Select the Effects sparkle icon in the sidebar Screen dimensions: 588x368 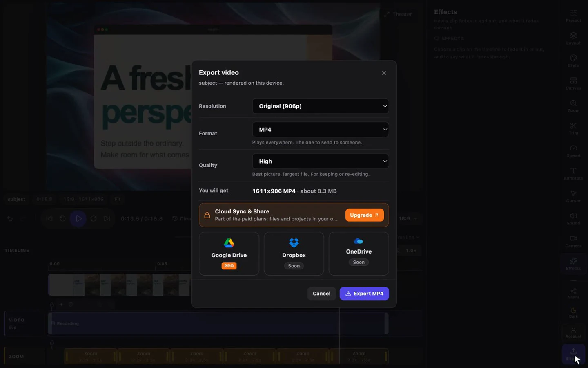pyautogui.click(x=573, y=264)
